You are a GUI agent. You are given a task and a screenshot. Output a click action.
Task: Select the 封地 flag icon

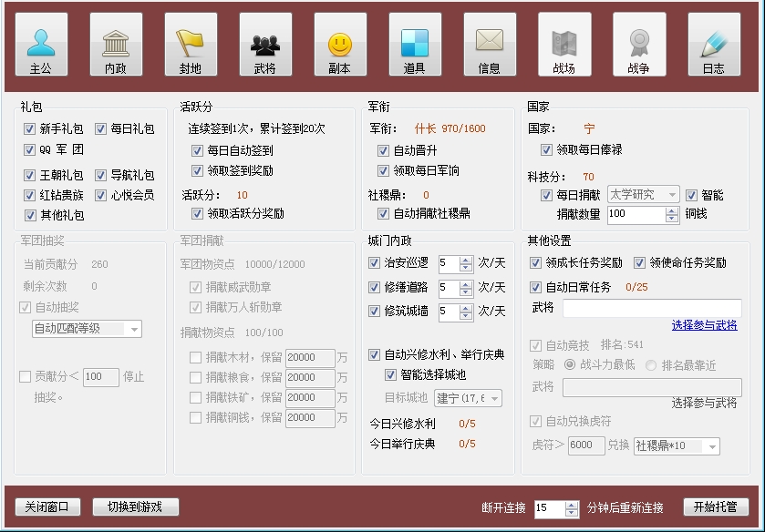pos(191,45)
